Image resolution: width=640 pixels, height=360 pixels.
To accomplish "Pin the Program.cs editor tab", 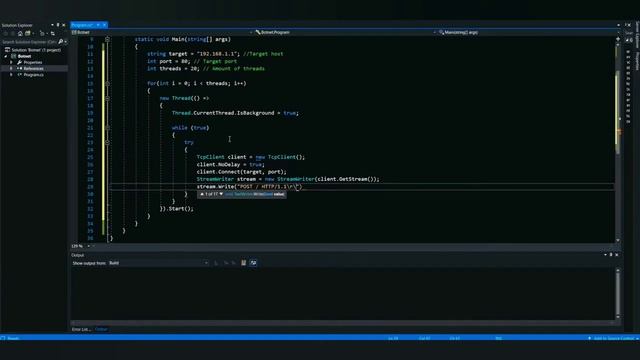I will (x=98, y=25).
